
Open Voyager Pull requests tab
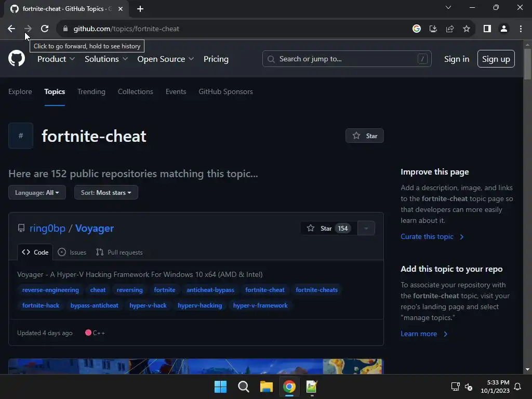(119, 252)
